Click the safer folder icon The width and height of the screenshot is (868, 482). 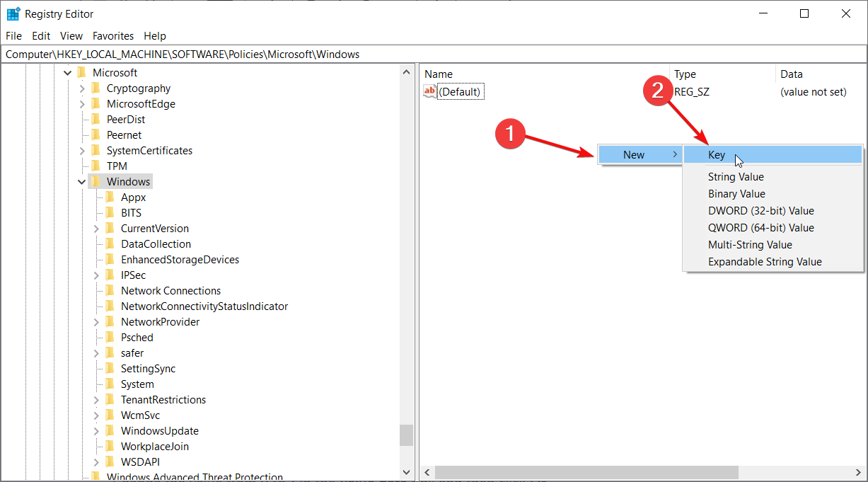[110, 353]
